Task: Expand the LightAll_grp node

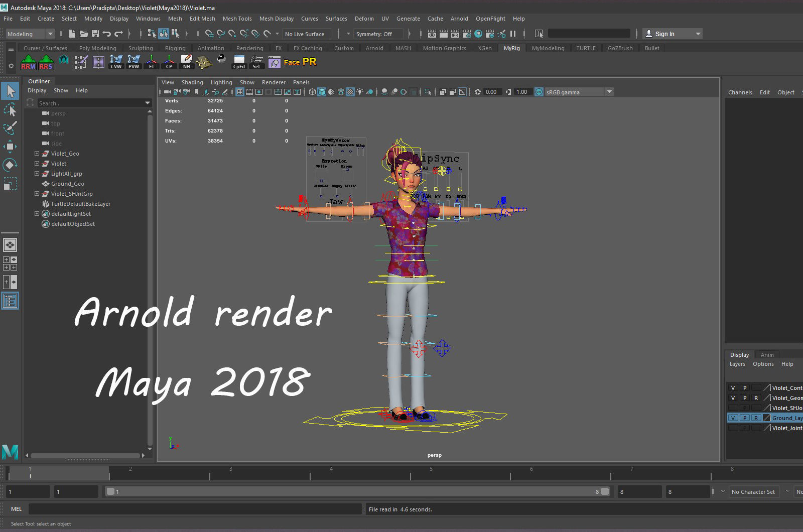Action: point(37,174)
